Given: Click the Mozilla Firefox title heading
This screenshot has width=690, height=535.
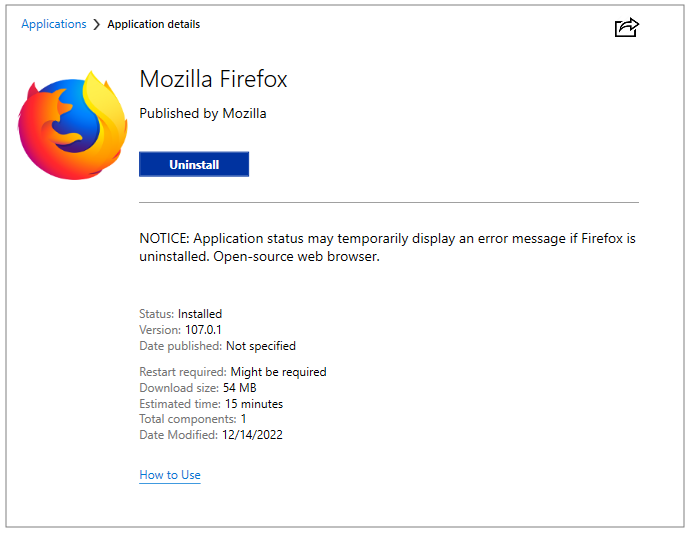Looking at the screenshot, I should (x=213, y=79).
